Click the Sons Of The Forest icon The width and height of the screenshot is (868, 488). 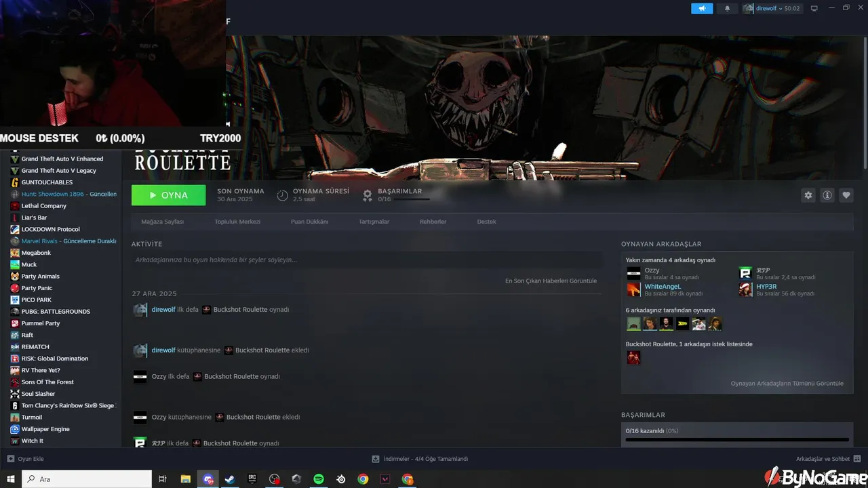click(x=15, y=382)
